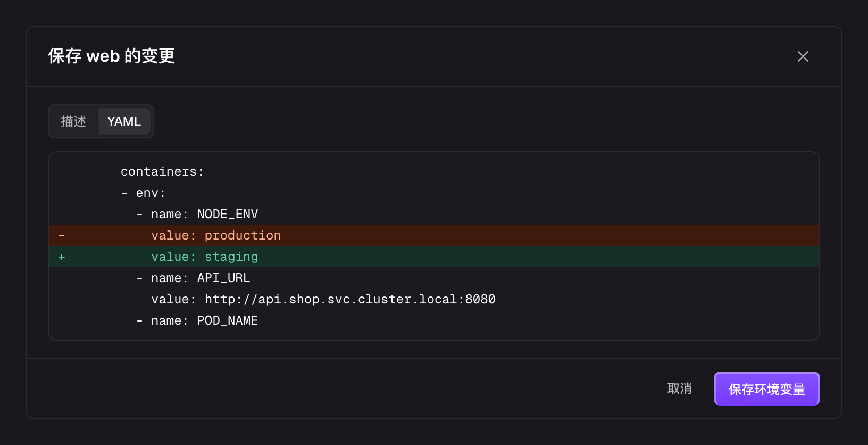Click the API URL value line

[434, 299]
